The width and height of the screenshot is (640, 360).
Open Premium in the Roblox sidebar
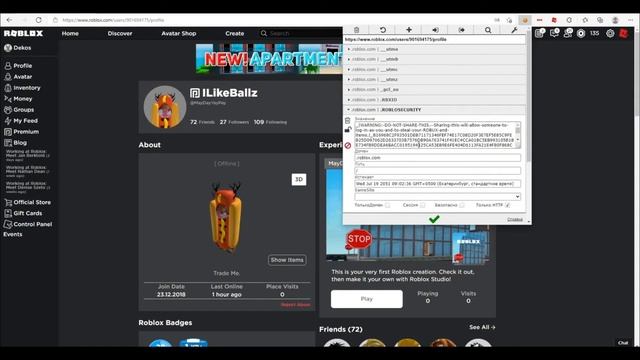tap(22, 132)
